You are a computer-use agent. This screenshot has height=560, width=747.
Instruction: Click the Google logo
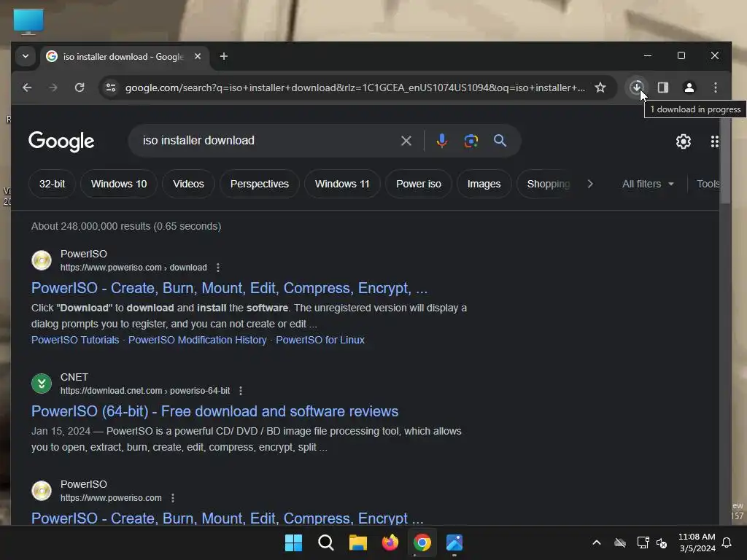click(61, 141)
